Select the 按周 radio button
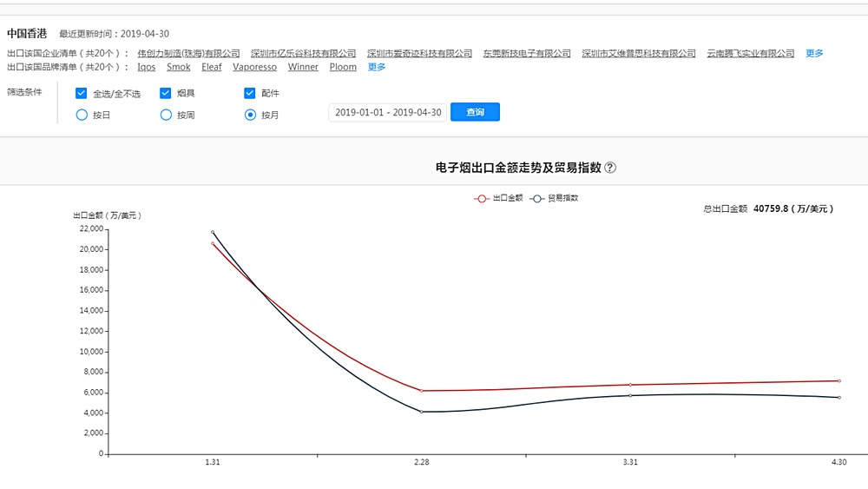The width and height of the screenshot is (868, 489). click(166, 115)
